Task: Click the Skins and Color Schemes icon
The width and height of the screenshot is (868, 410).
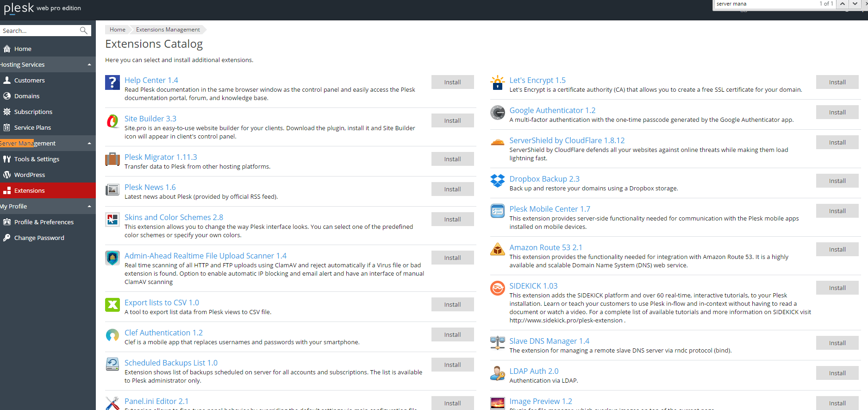Action: pos(112,220)
